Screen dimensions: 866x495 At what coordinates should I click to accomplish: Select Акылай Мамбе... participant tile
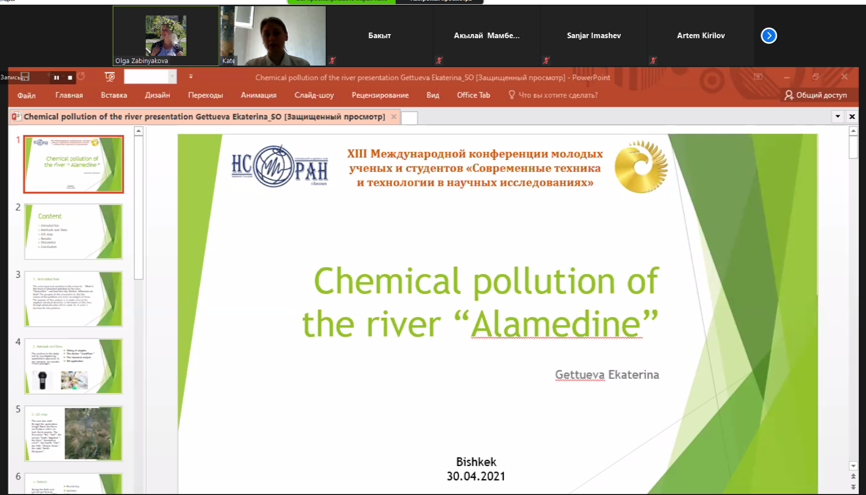487,36
